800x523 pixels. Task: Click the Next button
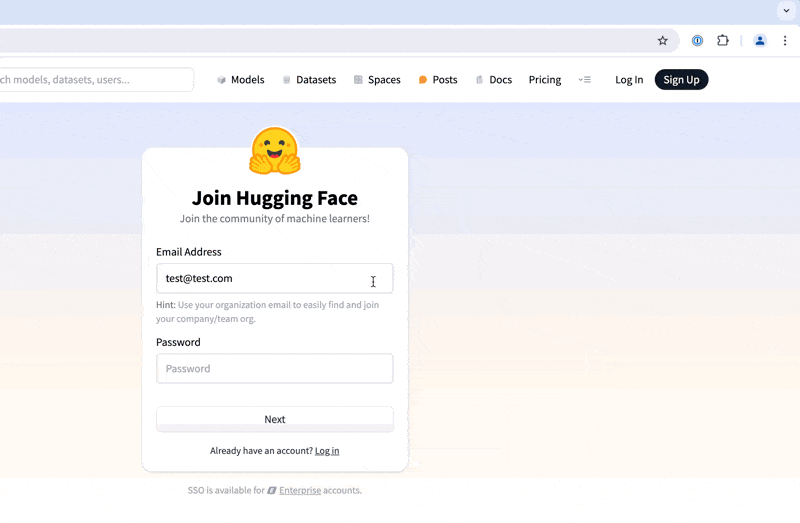coord(275,419)
